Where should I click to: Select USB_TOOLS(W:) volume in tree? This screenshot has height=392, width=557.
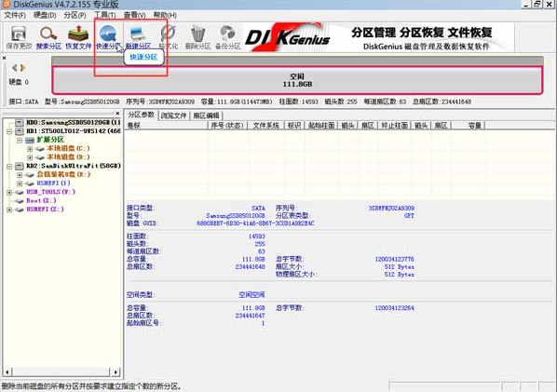tap(51, 192)
